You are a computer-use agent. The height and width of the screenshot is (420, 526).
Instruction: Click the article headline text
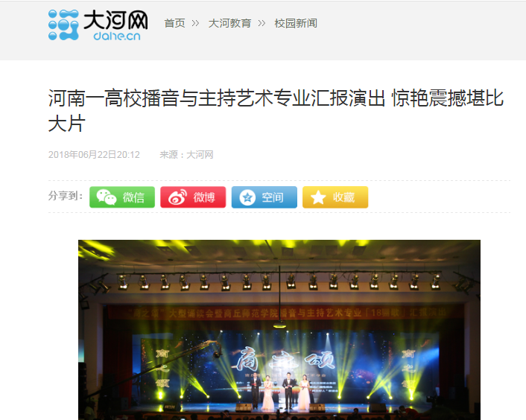tap(276, 111)
